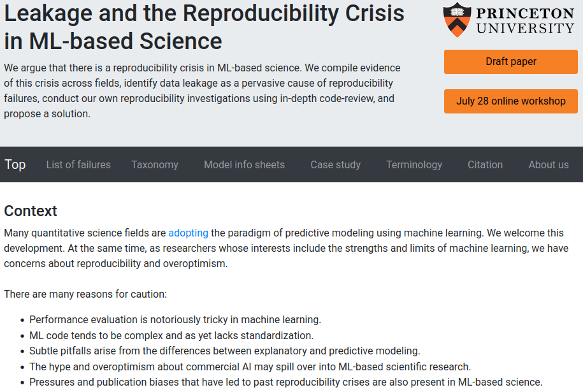583x392 pixels.
Task: Select Model info sheets in navbar
Action: click(244, 164)
